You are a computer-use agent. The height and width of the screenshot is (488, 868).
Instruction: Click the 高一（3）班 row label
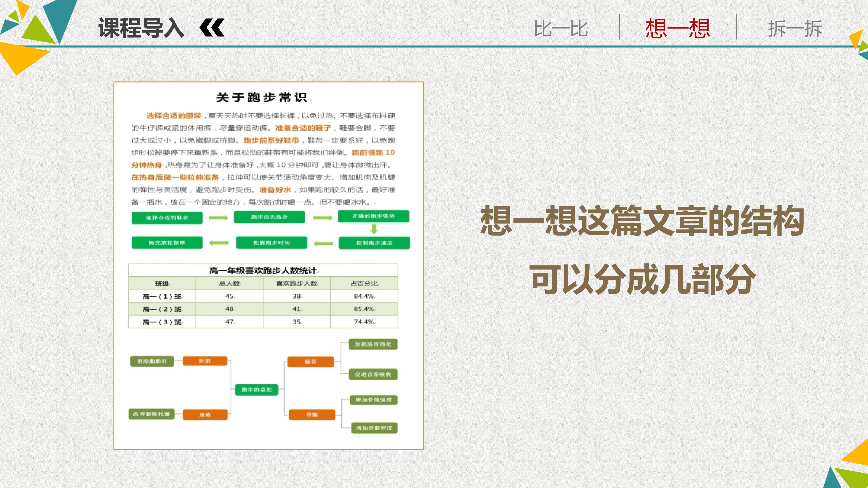tap(162, 322)
